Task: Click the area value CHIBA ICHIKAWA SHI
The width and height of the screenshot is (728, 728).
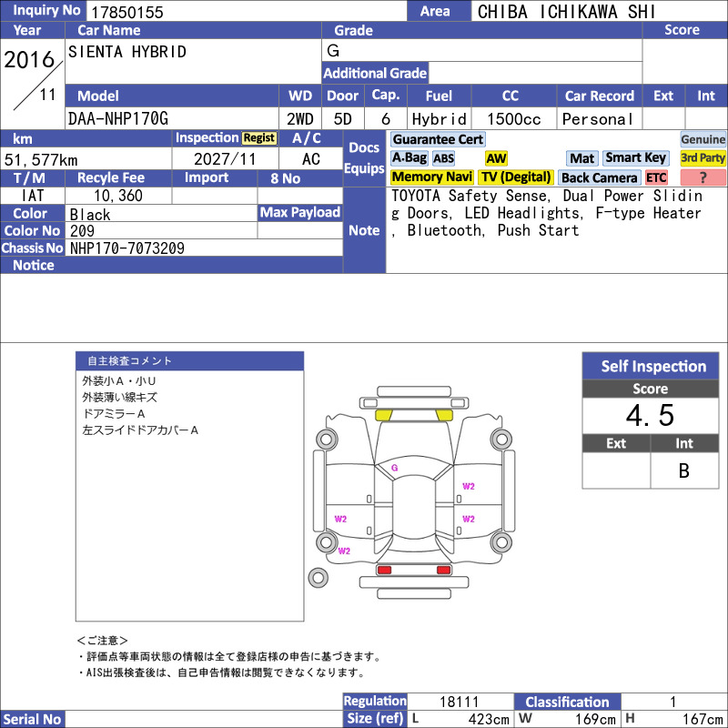Action: point(566,12)
